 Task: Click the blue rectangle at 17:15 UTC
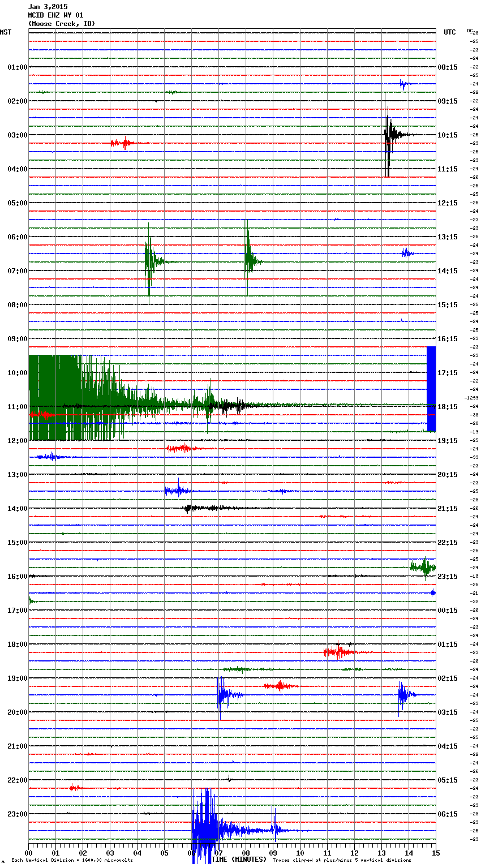coord(431,389)
